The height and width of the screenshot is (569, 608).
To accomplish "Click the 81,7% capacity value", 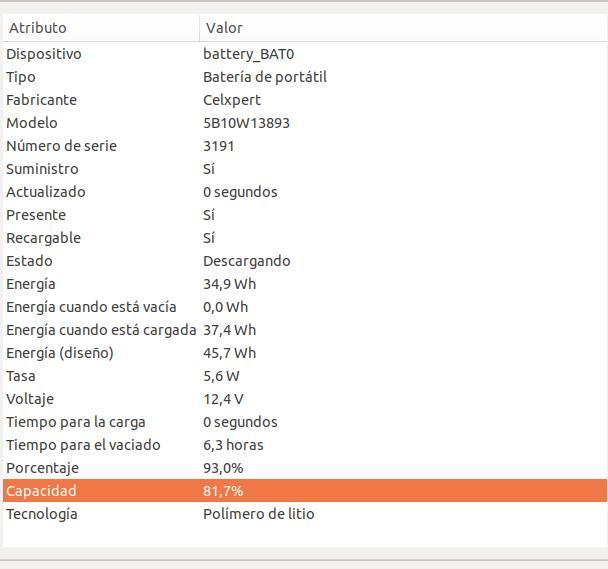I will 223,491.
